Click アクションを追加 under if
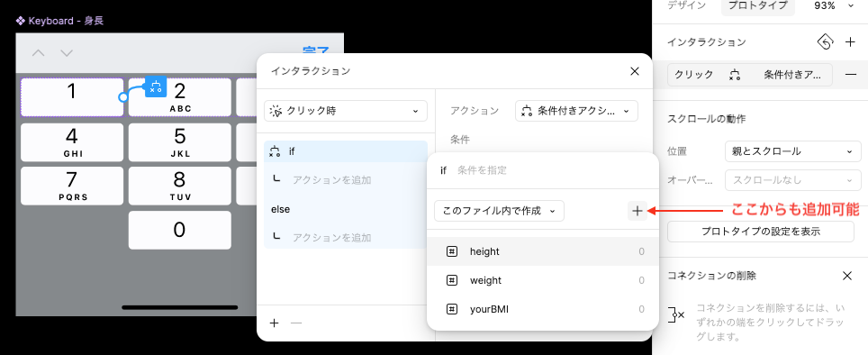 tap(331, 180)
